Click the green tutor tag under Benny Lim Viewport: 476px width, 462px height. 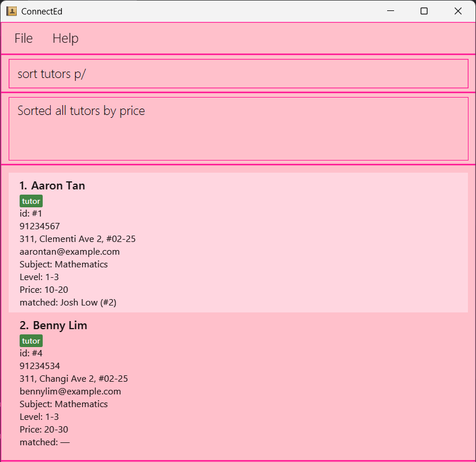pos(31,341)
